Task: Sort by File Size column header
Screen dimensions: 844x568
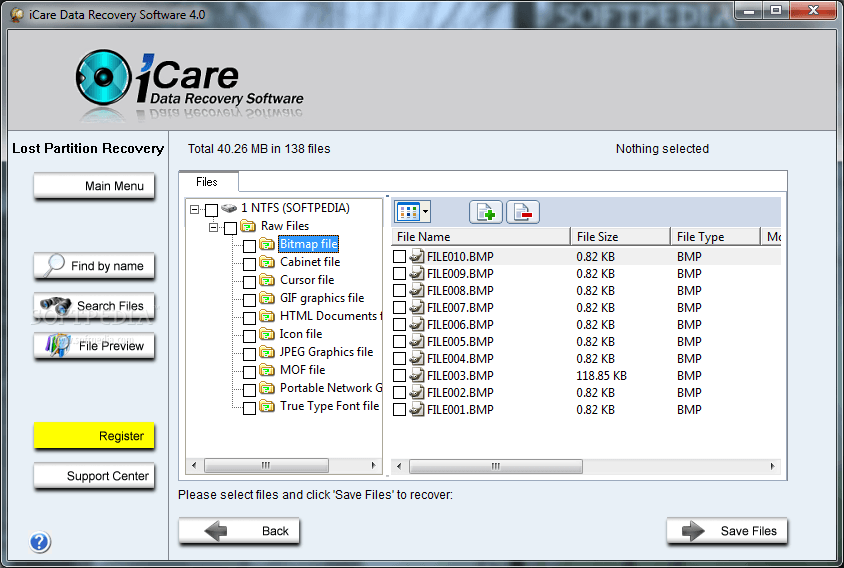Action: pos(621,236)
